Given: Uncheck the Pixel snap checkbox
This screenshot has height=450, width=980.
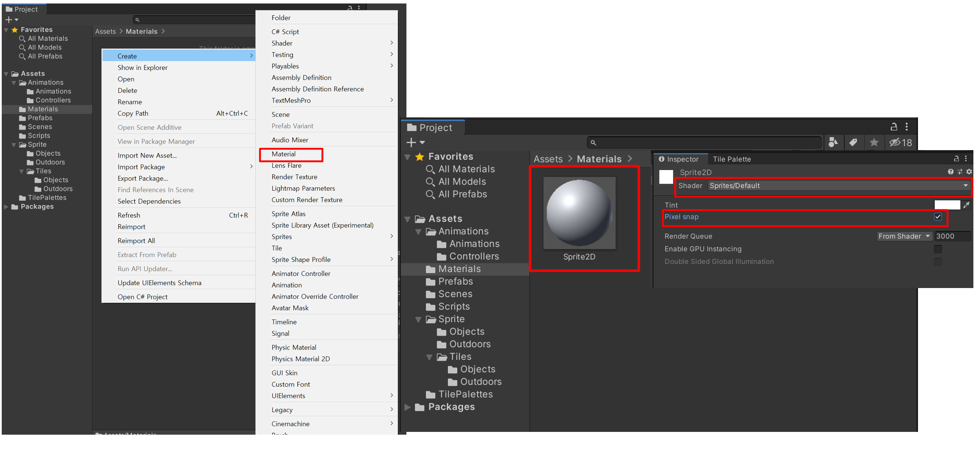Looking at the screenshot, I should [938, 217].
